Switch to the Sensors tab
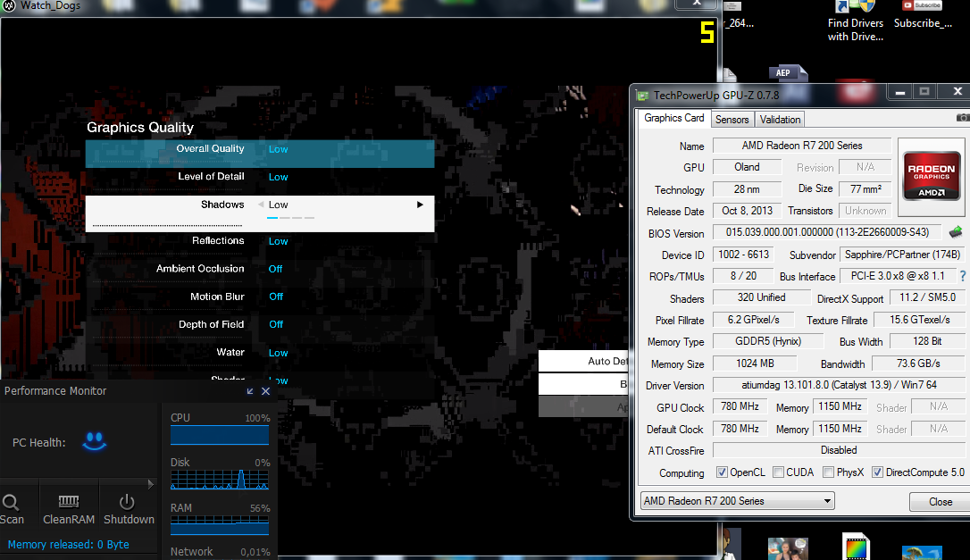This screenshot has width=970, height=560. click(732, 120)
